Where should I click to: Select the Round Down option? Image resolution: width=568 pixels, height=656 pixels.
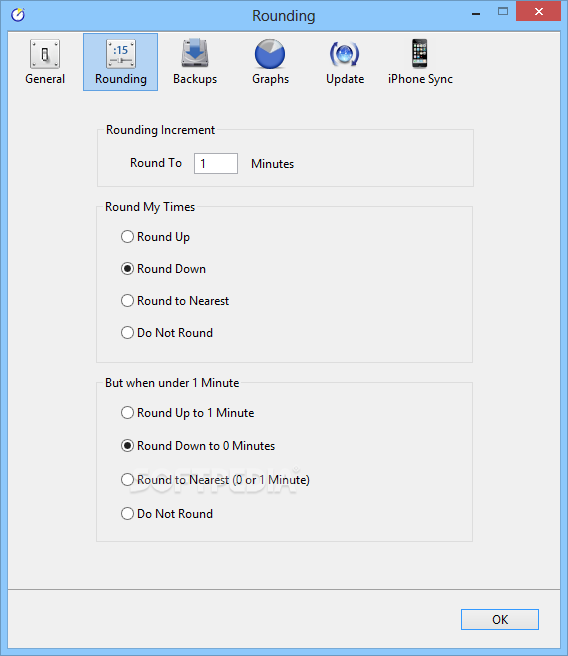pos(163,269)
